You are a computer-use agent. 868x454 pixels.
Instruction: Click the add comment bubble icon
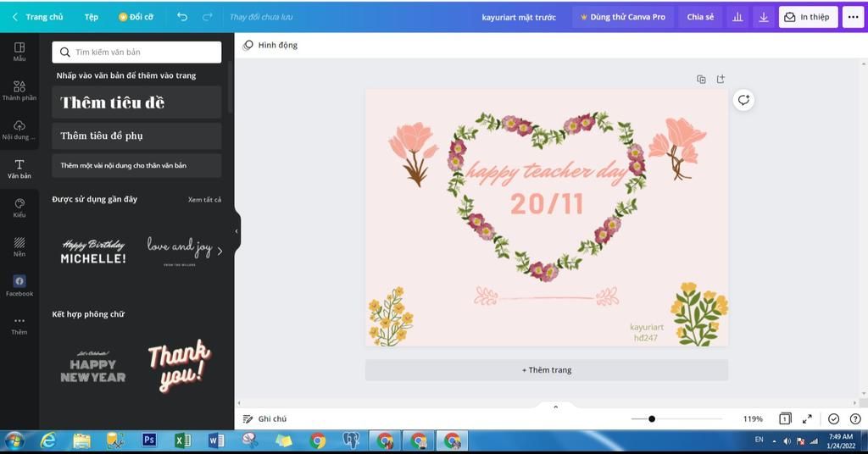(x=743, y=100)
